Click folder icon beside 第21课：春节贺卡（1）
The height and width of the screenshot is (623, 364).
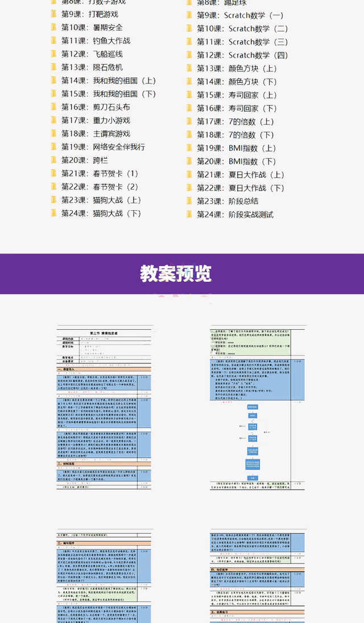click(53, 174)
